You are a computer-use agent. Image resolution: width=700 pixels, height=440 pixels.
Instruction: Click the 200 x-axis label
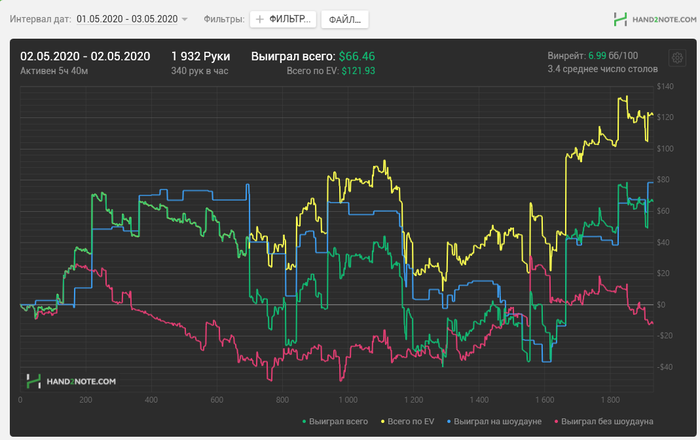86,400
